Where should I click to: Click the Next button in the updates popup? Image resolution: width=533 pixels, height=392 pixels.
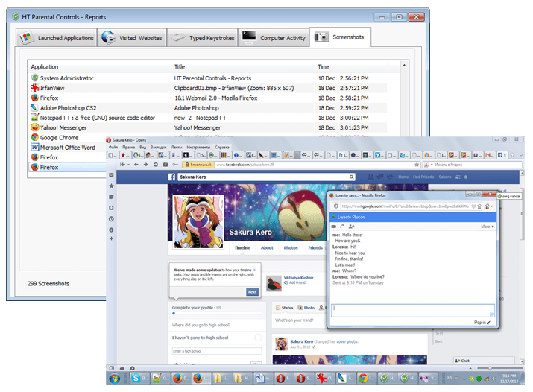tap(252, 292)
